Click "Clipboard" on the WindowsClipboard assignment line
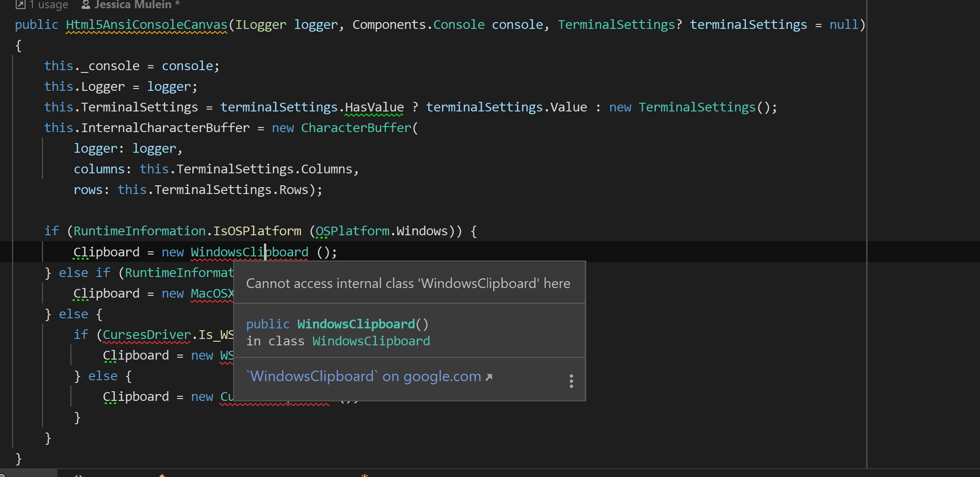 [x=106, y=252]
